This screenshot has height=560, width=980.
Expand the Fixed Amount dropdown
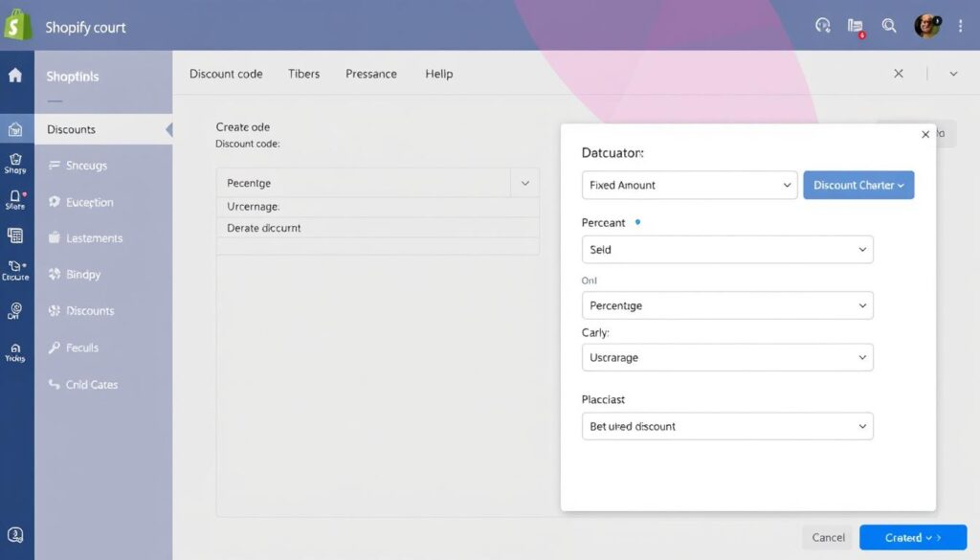[689, 185]
